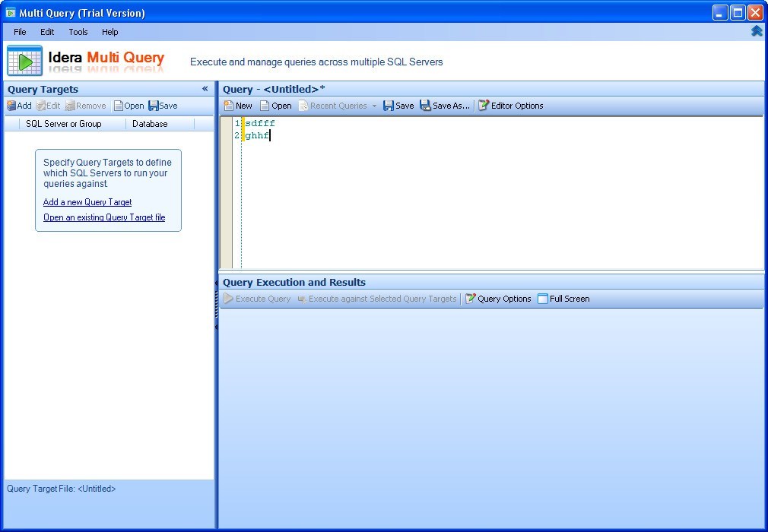Screen dimensions: 768x532
Task: Click the vertical splitter handle between panels
Action: pyautogui.click(x=217, y=305)
